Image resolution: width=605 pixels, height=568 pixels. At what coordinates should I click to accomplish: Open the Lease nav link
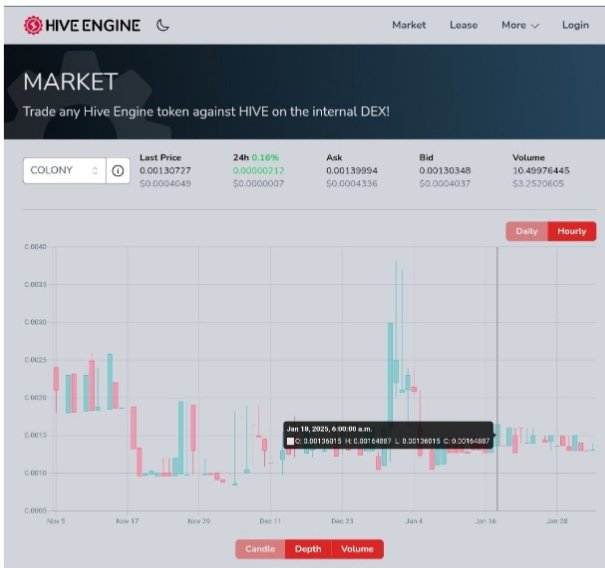pos(463,25)
